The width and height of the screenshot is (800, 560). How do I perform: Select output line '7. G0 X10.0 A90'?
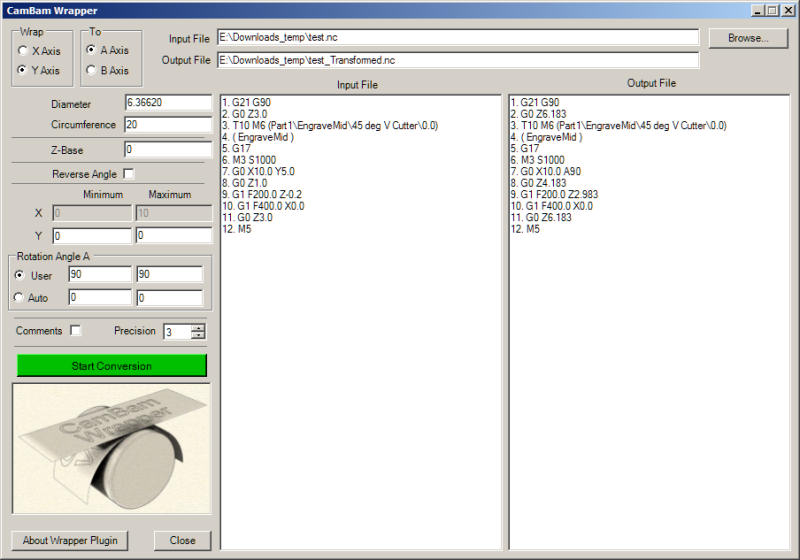(546, 171)
